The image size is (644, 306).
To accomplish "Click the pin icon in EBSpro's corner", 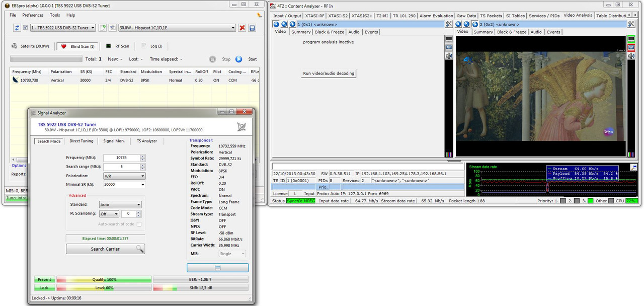I will click(x=259, y=15).
